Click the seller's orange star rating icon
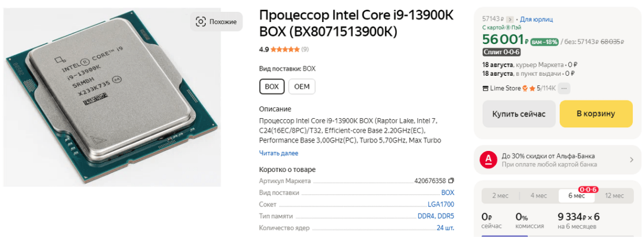Screen dimensions: 644x238 click(x=532, y=88)
